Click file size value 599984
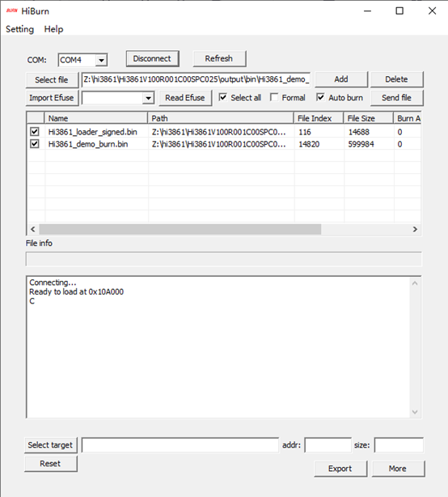 (x=361, y=144)
